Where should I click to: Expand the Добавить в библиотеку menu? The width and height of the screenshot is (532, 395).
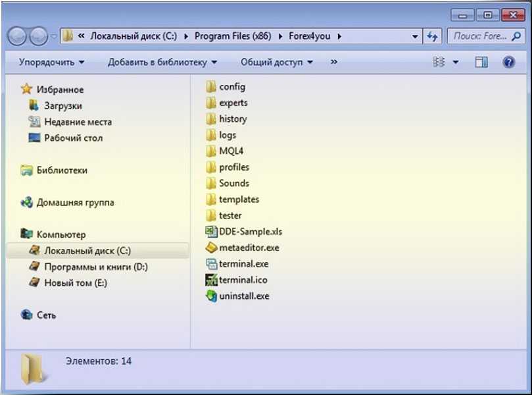[162, 62]
